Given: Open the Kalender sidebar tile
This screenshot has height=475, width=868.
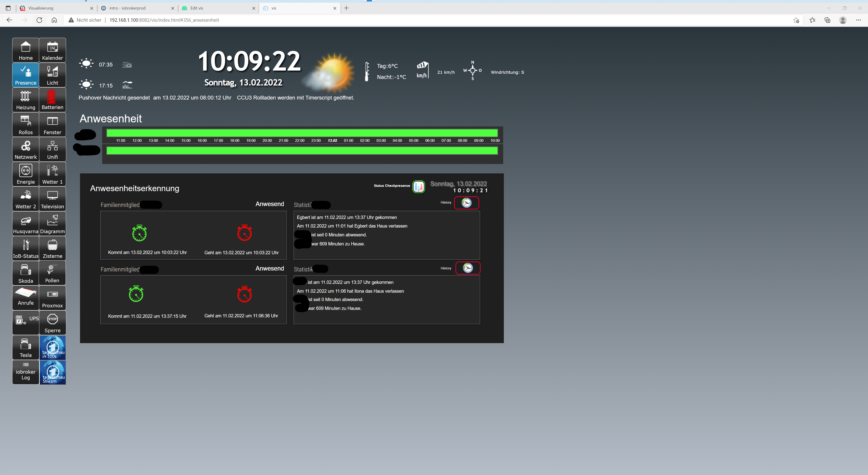Looking at the screenshot, I should (52, 50).
